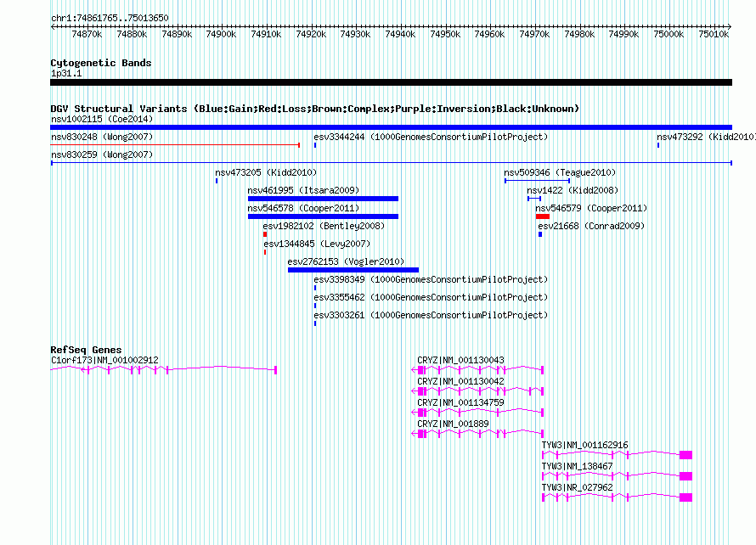This screenshot has width=756, height=545.
Task: Open the nsv1422 (Kidd2008) label
Action: (x=573, y=190)
